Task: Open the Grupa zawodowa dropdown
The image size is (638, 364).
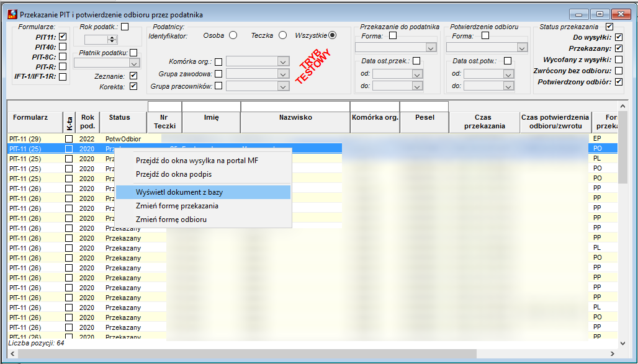Action: click(283, 74)
